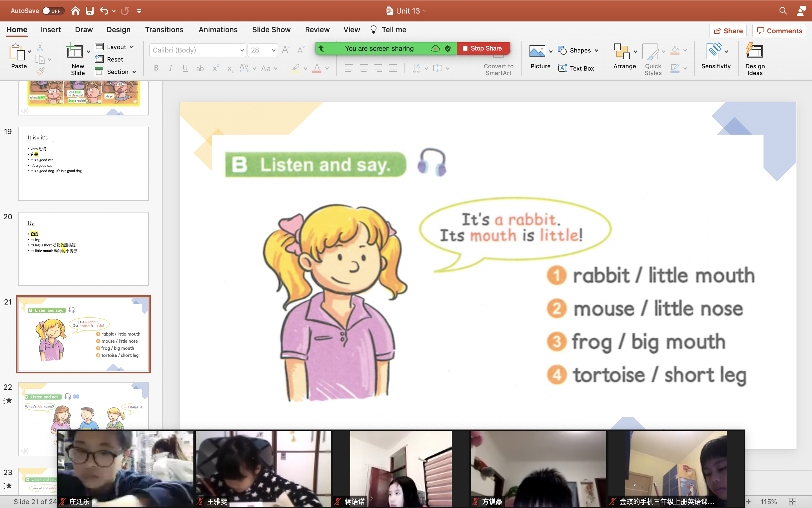Apply subscript formatting
This screenshot has height=508, width=812.
230,68
